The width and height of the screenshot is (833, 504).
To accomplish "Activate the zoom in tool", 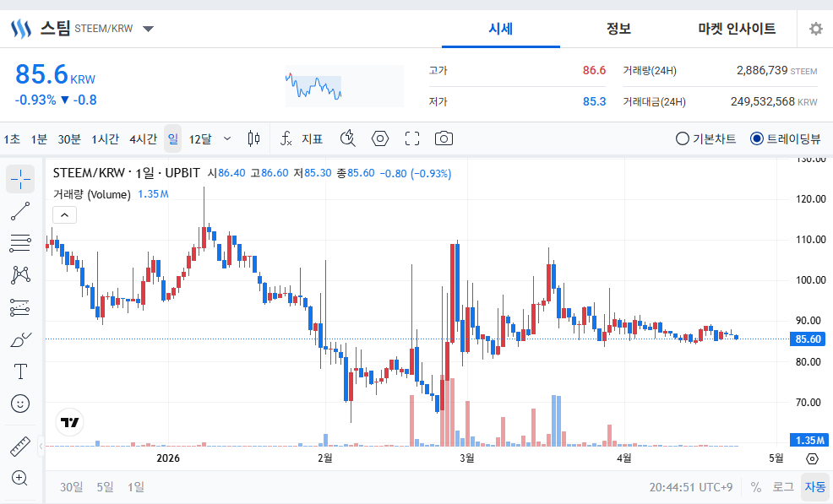I will 20,478.
